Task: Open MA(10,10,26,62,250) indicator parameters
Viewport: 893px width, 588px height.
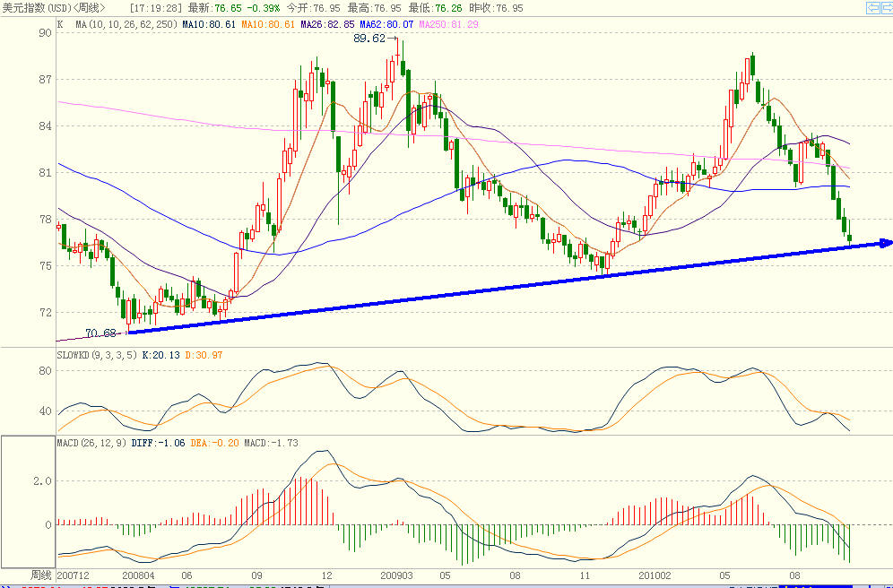Action: coord(127,24)
